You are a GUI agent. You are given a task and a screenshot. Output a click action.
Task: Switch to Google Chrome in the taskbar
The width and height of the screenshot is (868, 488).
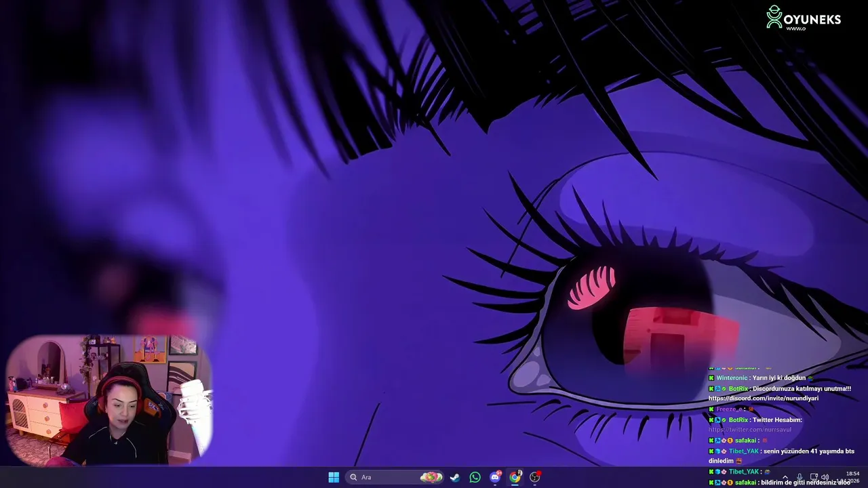[x=515, y=477]
